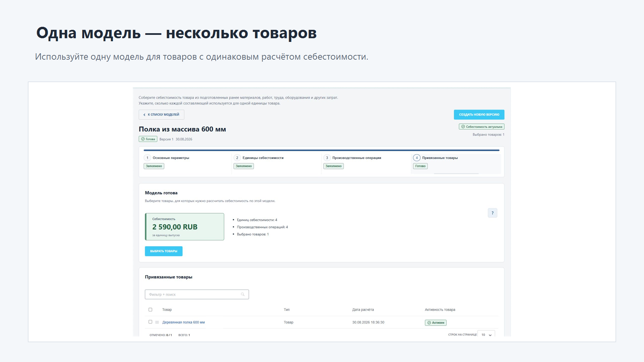
Task: Toggle the select-all checkbox in table header
Action: click(x=150, y=310)
